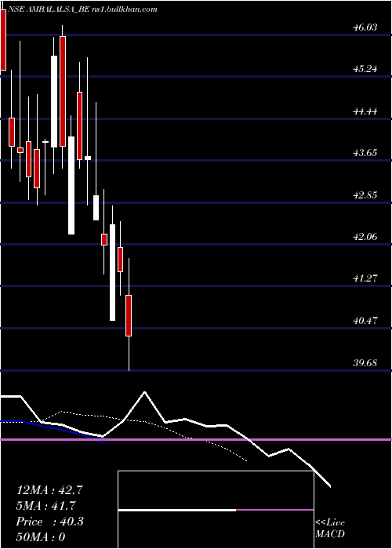Click the Price : 40.3 readout
Image resolution: width=392 pixels, height=549 pixels.
49,522
